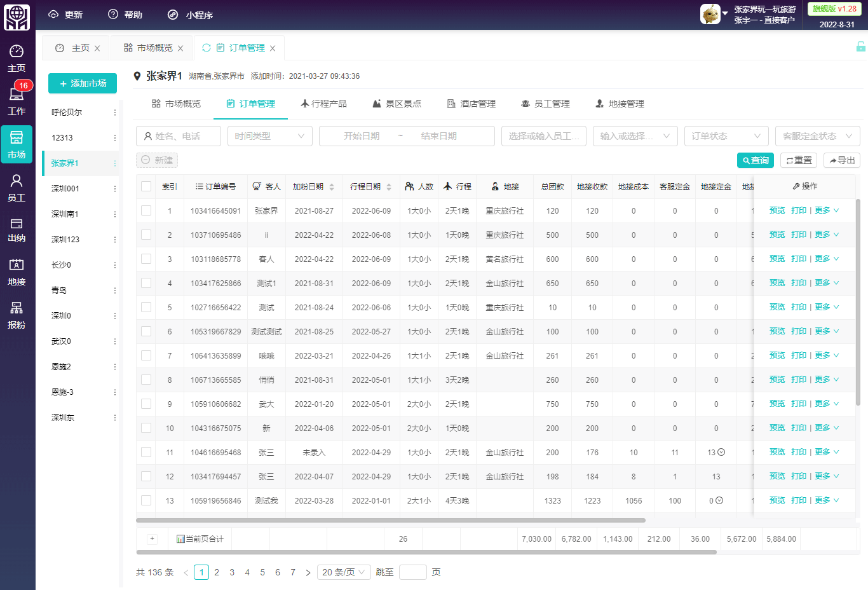The height and width of the screenshot is (590, 868).
Task: Open the three-dot menu for 深圳001
Action: click(x=115, y=189)
